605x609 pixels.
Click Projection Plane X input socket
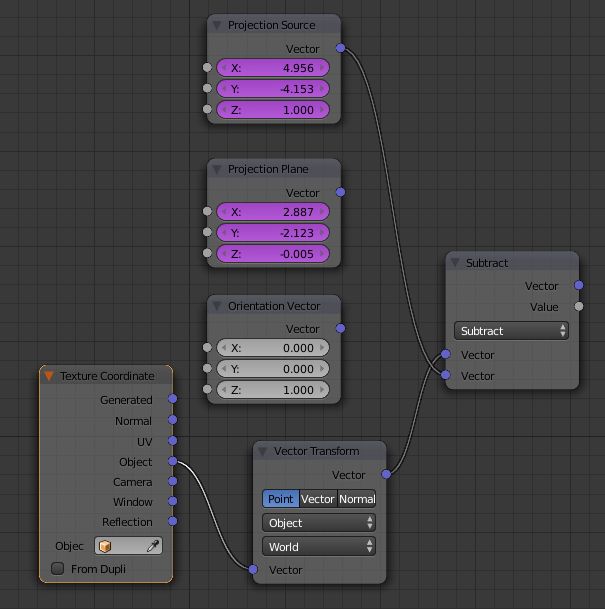[x=207, y=211]
